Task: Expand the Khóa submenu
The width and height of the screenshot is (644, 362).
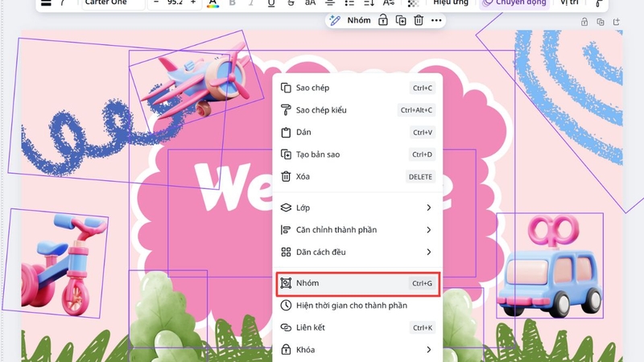Action: tap(357, 350)
